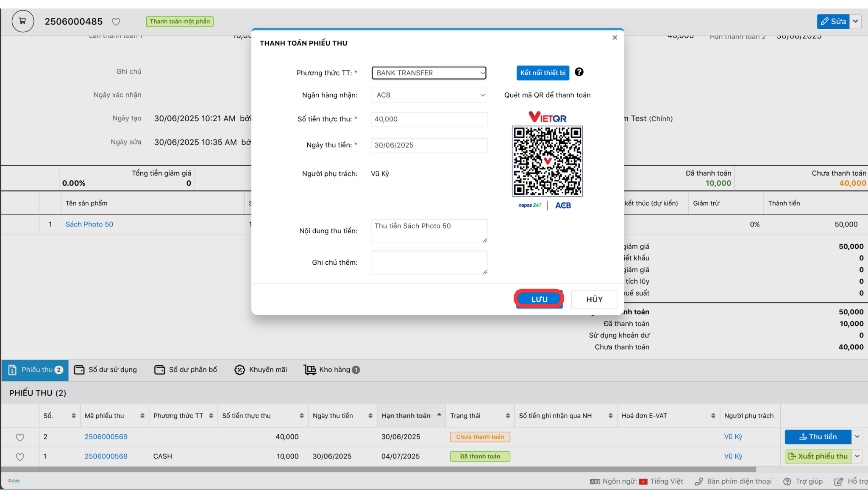This screenshot has width=868, height=498.
Task: Click Bàn phím điện thoại phone icon
Action: coord(698,481)
